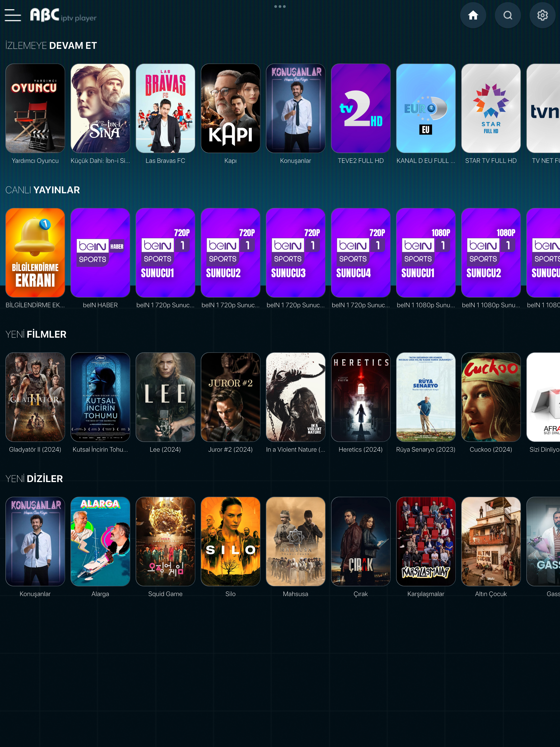Viewport: 560px width, 747px height.
Task: Open beIN 1 1080p Sunucu1 tile
Action: 426,253
